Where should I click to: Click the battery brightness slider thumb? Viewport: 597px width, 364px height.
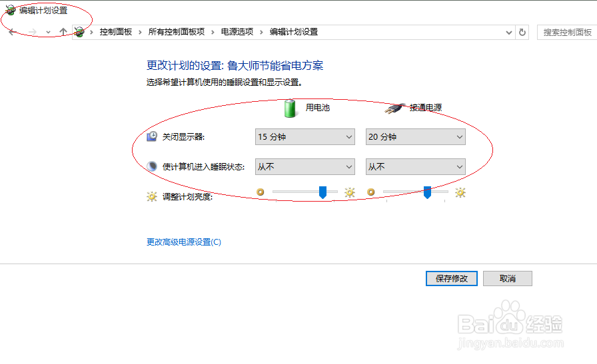pos(322,192)
